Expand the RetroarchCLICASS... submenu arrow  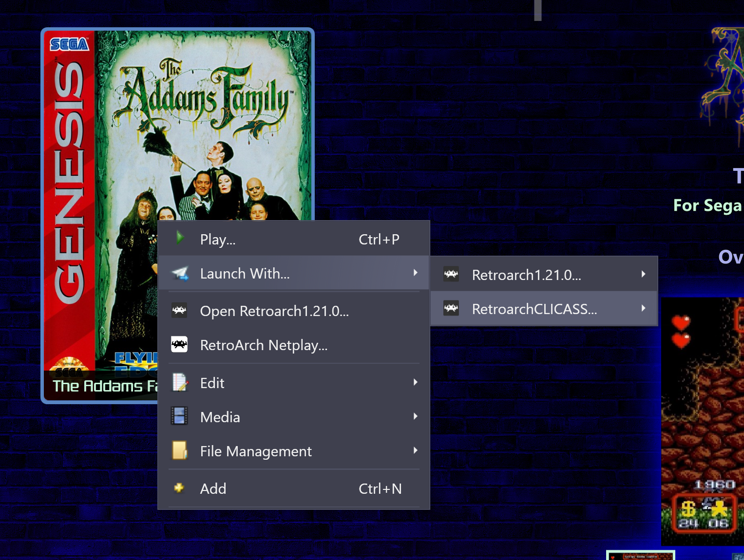click(x=644, y=308)
